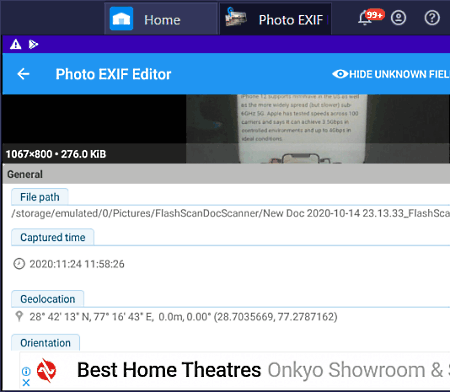Click the Play Store status icon
This screenshot has height=392, width=450.
(33, 44)
